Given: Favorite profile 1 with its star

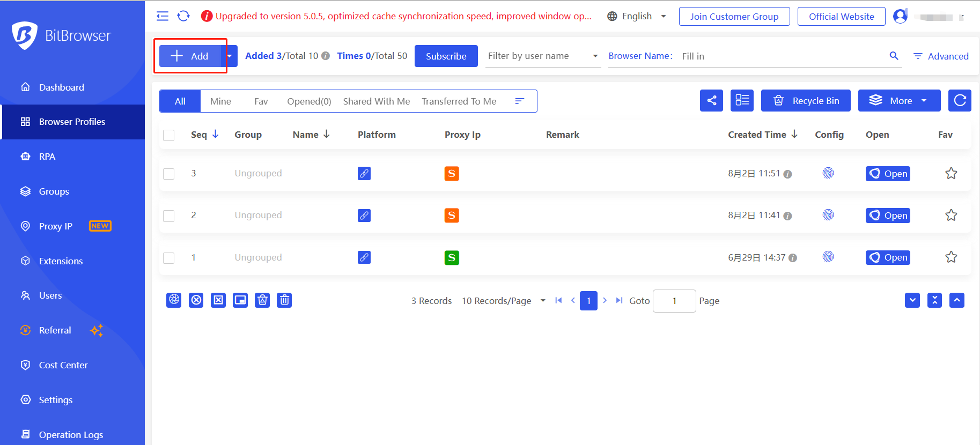Looking at the screenshot, I should coord(951,257).
